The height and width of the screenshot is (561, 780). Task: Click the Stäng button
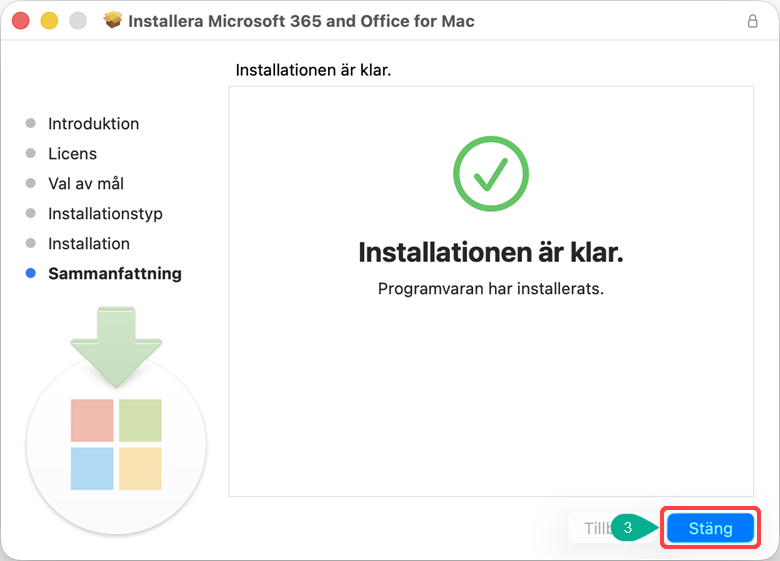click(710, 528)
